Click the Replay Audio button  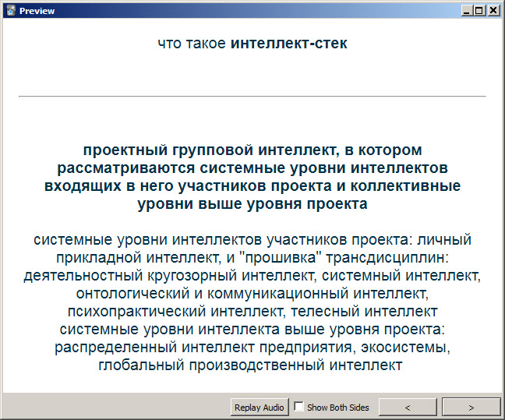260,407
